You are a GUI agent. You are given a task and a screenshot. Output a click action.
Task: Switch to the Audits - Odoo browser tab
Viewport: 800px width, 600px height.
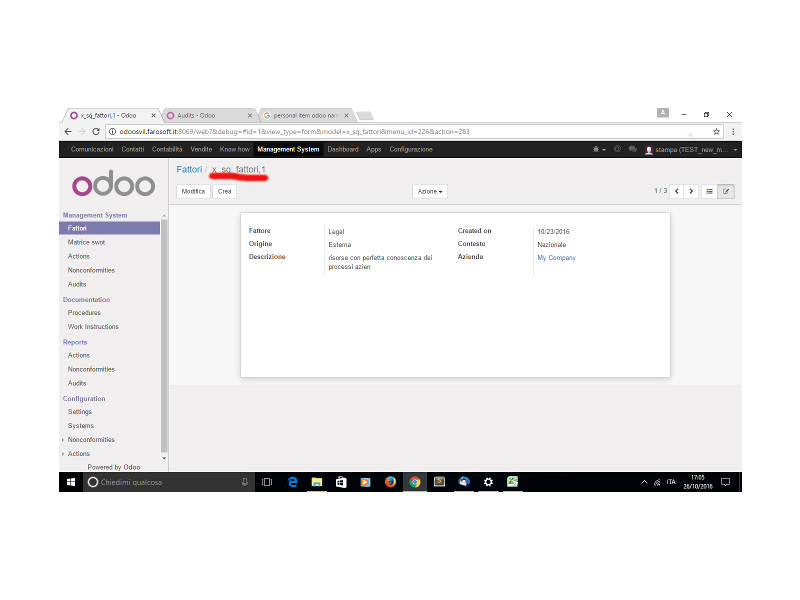point(207,116)
